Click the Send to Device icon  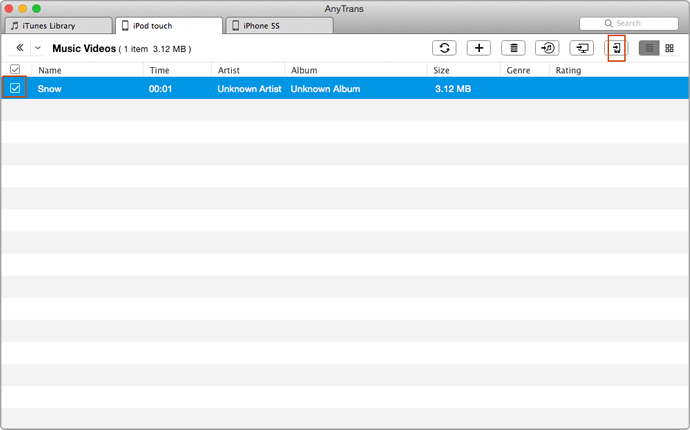point(617,48)
